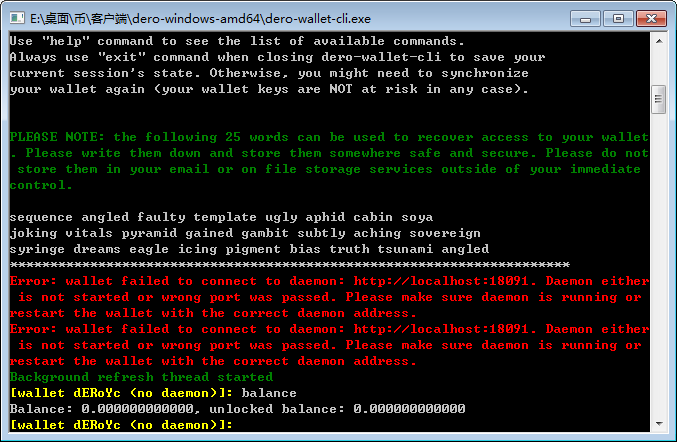Click the unlocked balance value 0.000000000000
Viewport: 677px width, 442px height.
409,409
